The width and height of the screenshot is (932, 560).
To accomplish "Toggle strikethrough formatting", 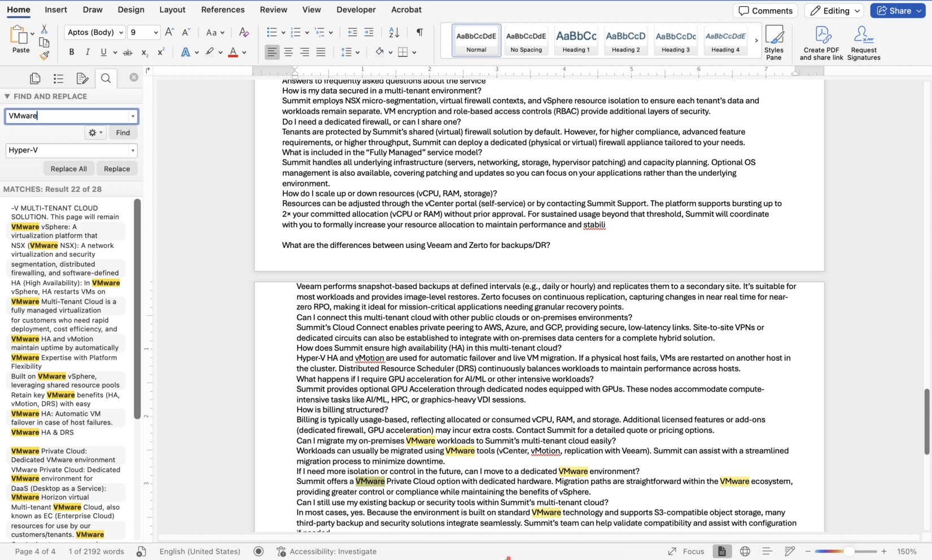I will [128, 53].
